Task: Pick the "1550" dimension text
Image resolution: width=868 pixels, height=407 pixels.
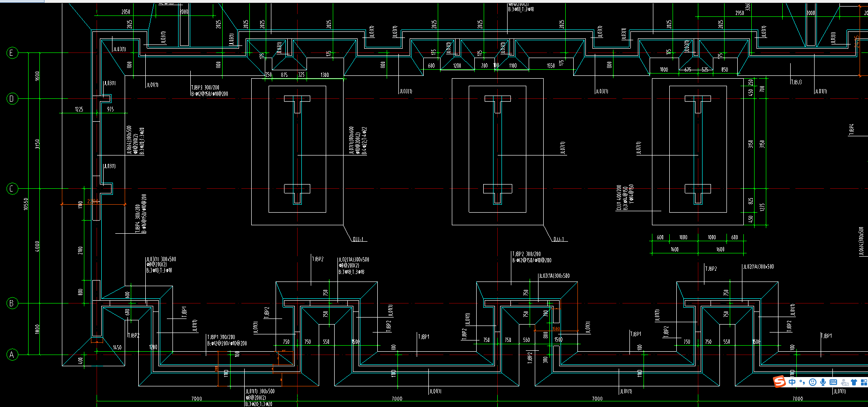Action: pos(551,66)
